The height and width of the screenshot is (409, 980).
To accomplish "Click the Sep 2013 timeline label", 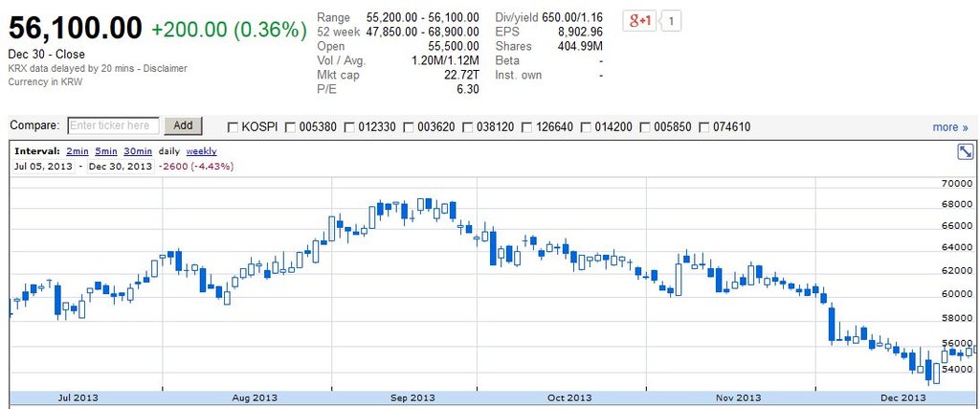I will [412, 398].
